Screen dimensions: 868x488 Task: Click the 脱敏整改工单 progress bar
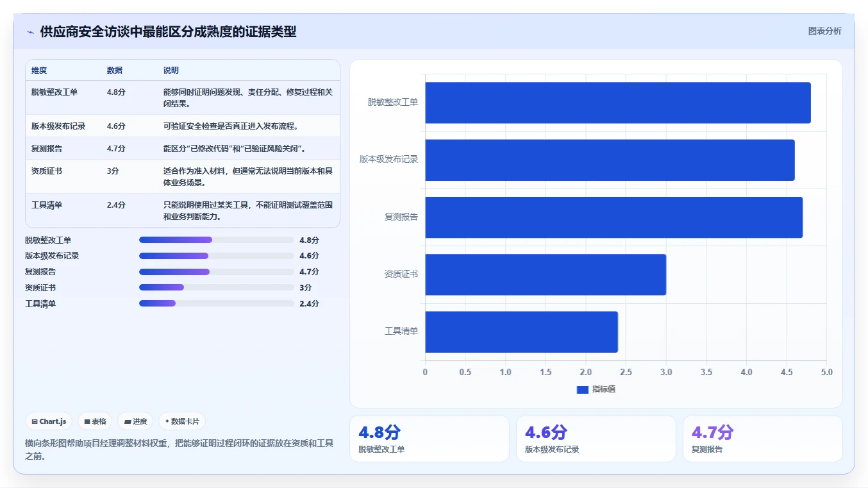217,240
